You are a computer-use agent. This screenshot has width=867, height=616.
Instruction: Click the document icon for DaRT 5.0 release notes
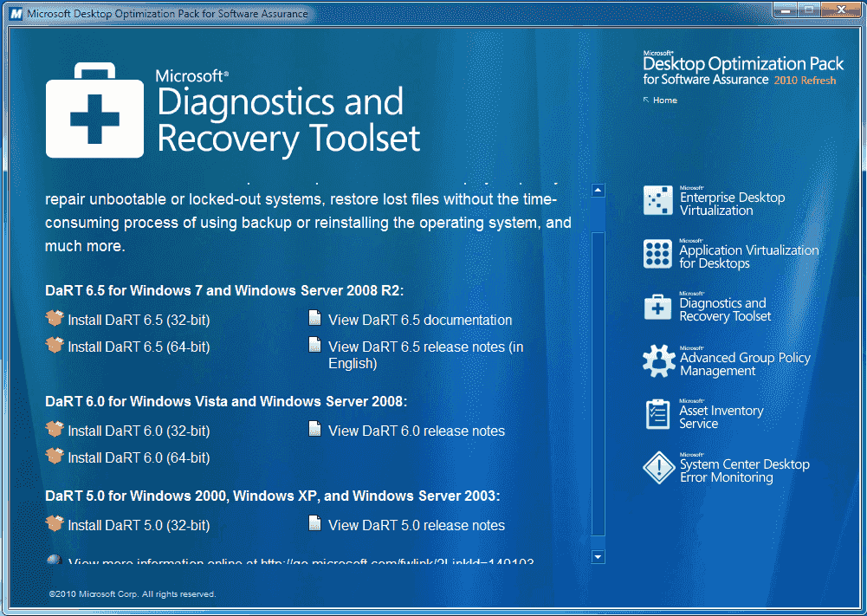314,523
